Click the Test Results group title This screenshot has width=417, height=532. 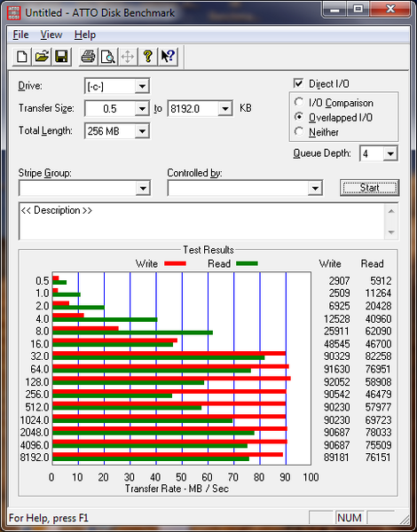coord(208,250)
